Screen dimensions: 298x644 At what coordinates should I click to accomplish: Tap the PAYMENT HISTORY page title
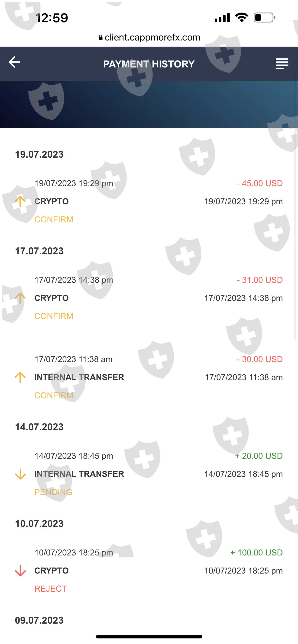(x=149, y=64)
